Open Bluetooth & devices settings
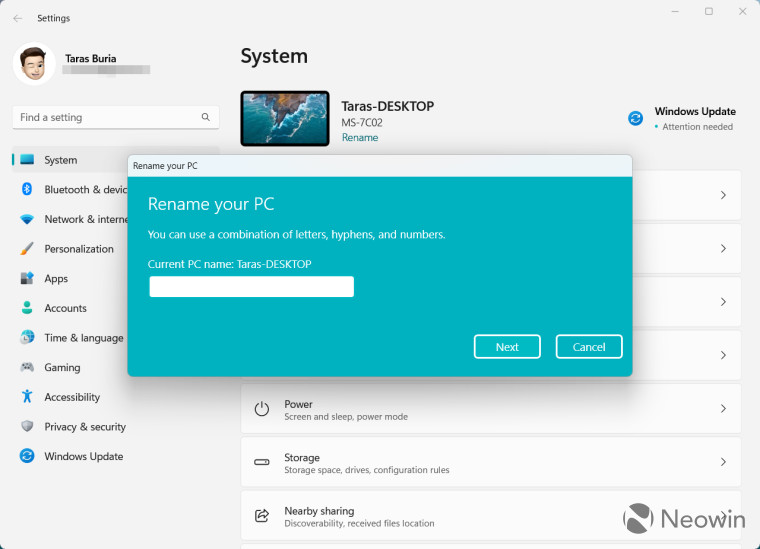760x549 pixels. (70, 189)
